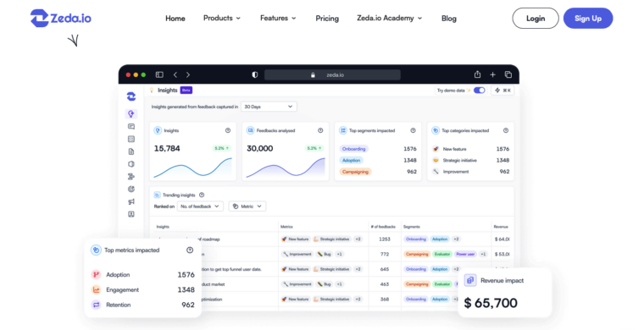Image resolution: width=644 pixels, height=330 pixels.
Task: Open a new tab with plus icon
Action: [493, 74]
